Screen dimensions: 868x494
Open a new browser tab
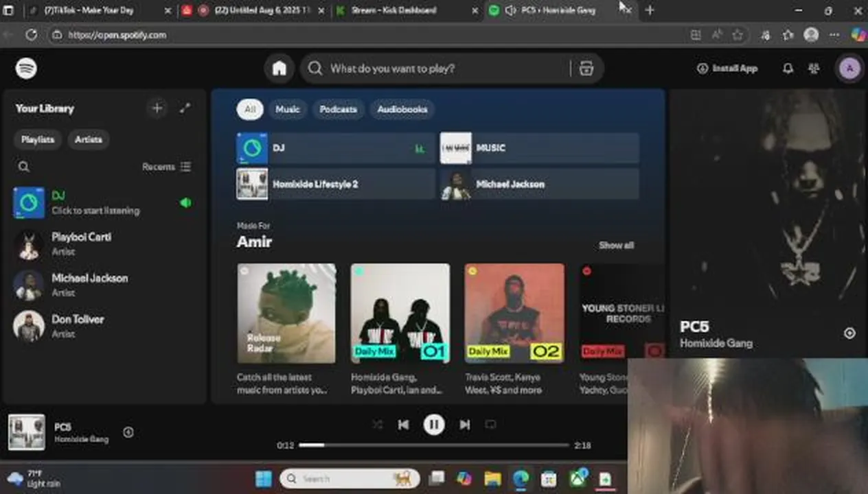tap(650, 10)
